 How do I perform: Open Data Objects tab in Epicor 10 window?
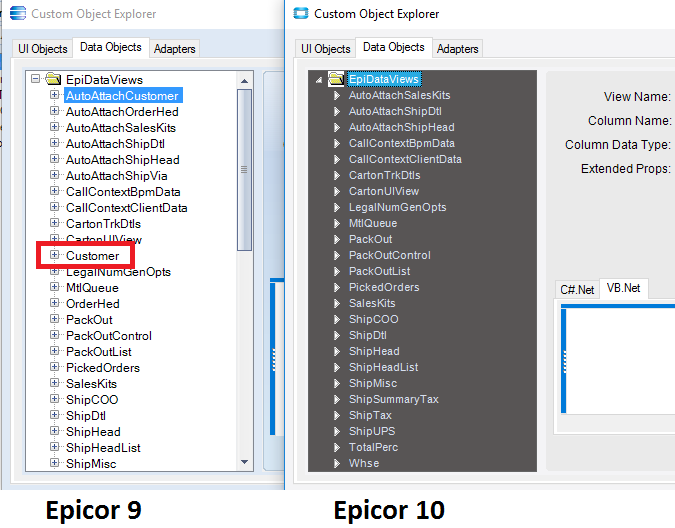393,47
